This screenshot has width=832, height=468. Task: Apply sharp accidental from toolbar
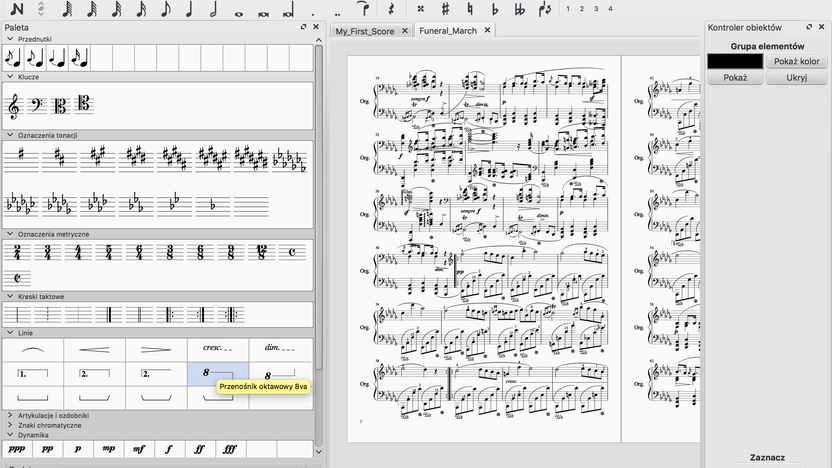tap(445, 9)
